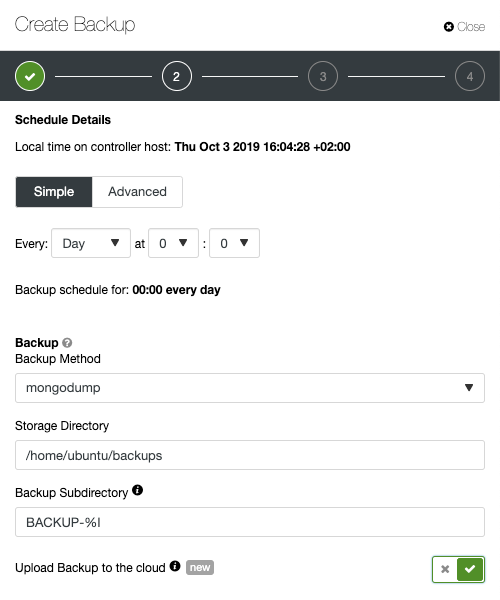Switch to Advanced schedule mode
This screenshot has width=500, height=600.
137,192
